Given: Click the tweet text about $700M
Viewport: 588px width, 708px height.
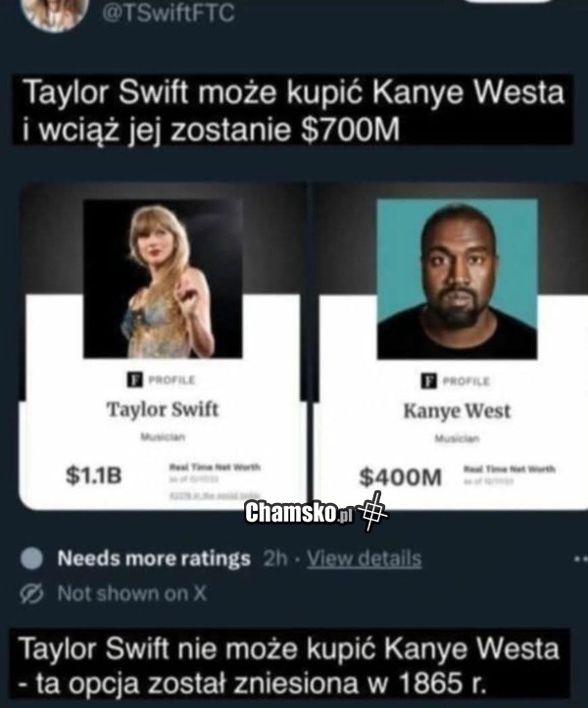Looking at the screenshot, I should [293, 111].
